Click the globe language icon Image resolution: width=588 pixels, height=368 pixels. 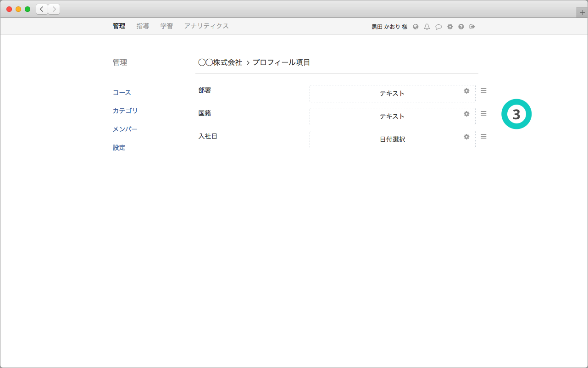(416, 27)
